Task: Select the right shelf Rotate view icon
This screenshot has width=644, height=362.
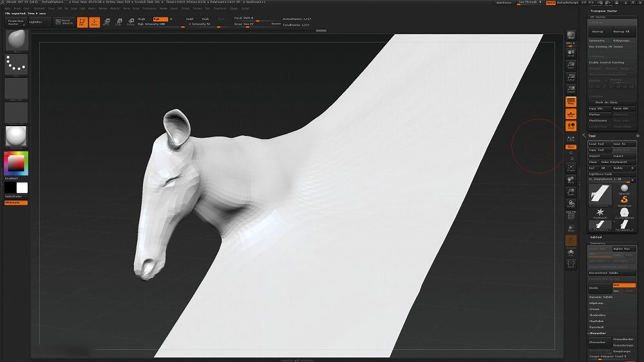Action: click(571, 204)
